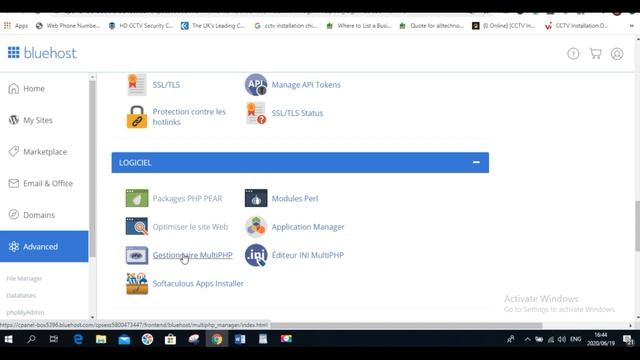Open the HD CCTV Security bookmark
This screenshot has height=360, width=640.
tap(141, 25)
